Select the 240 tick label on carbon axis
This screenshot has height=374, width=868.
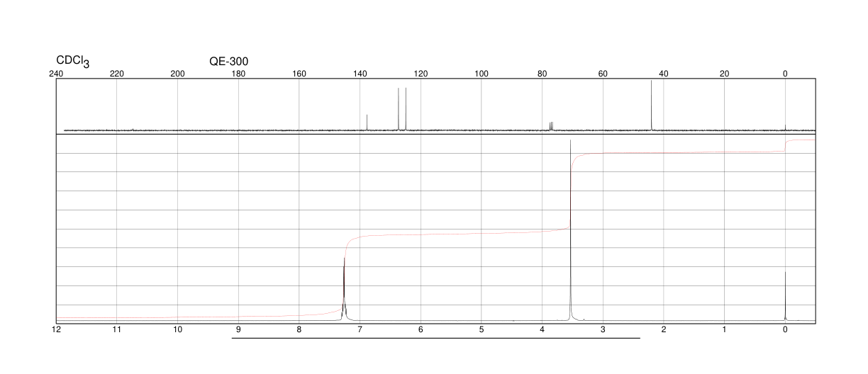coord(57,74)
